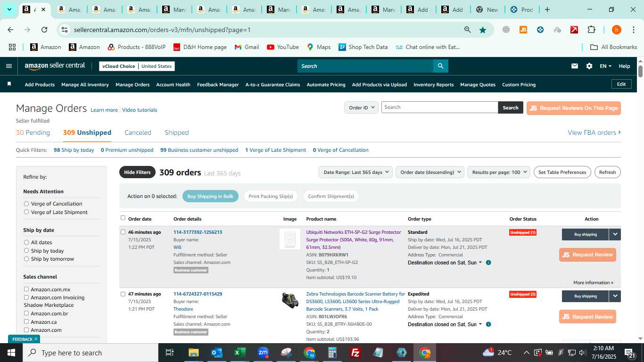Expand Buy shipping arrow for Ubiquiti order
Image resolution: width=644 pixels, height=362 pixels.
615,234
